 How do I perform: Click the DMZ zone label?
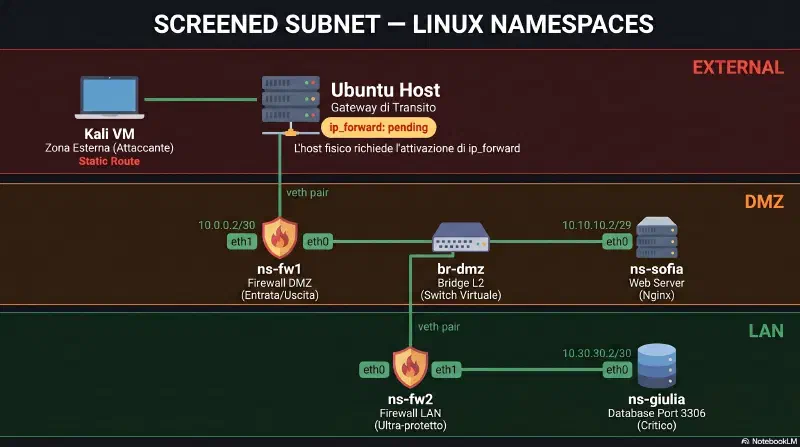(x=764, y=202)
